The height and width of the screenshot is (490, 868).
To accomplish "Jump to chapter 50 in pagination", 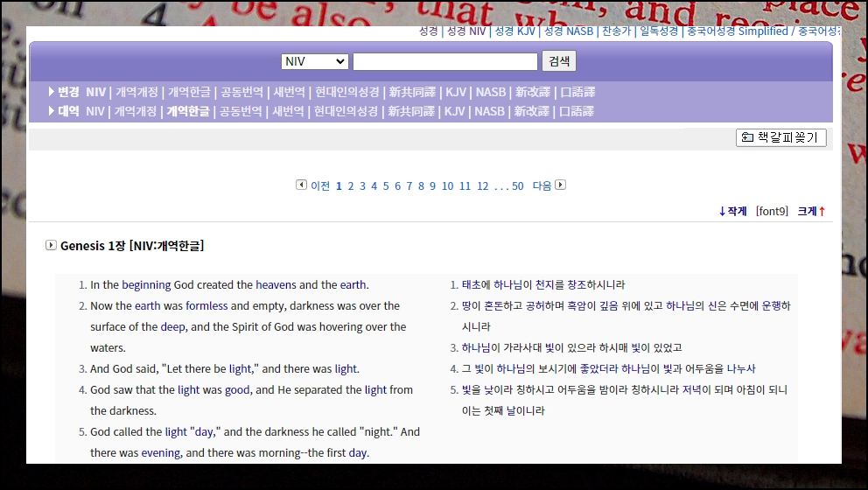I will [x=518, y=186].
